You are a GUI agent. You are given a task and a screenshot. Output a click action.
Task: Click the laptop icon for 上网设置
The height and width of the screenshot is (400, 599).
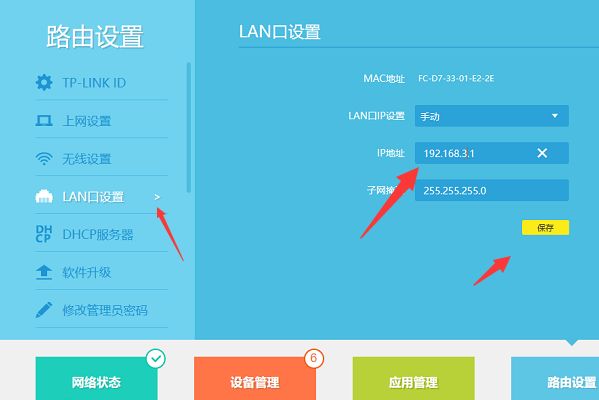coord(44,121)
